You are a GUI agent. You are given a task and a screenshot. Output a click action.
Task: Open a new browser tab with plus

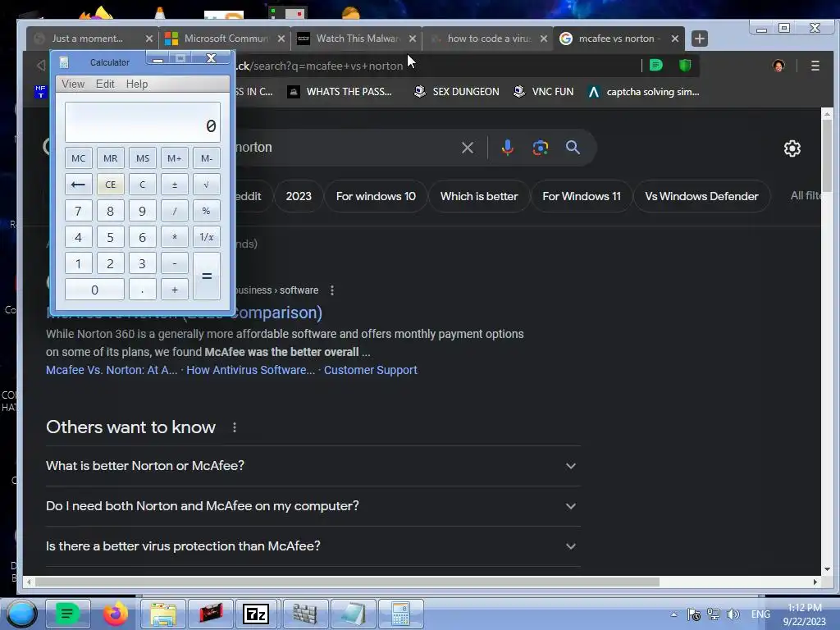(699, 39)
